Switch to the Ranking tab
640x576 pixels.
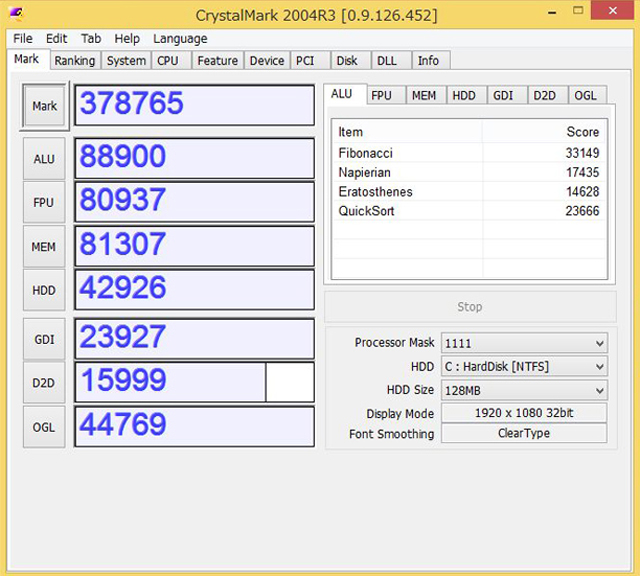point(75,60)
